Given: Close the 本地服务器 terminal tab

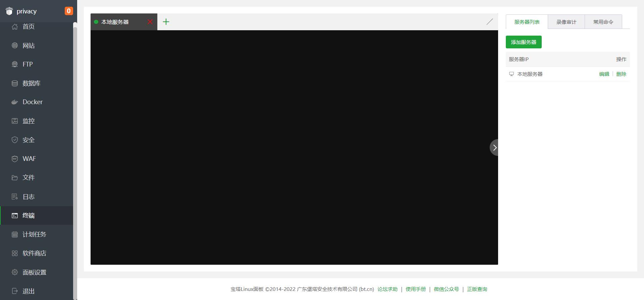Looking at the screenshot, I should point(150,22).
